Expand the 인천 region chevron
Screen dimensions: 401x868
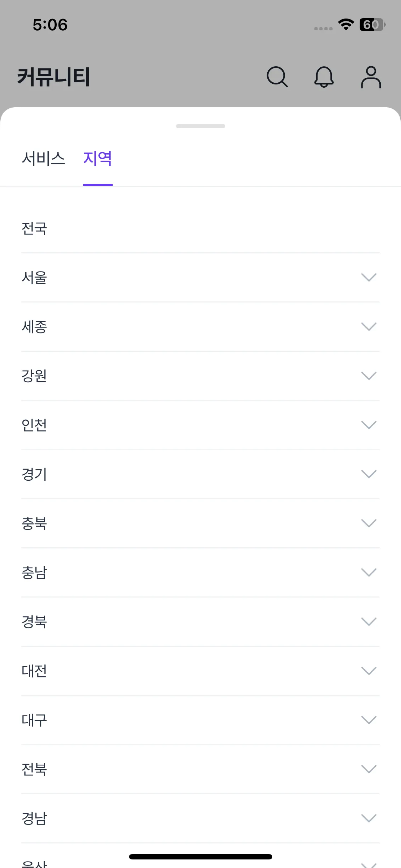[369, 425]
